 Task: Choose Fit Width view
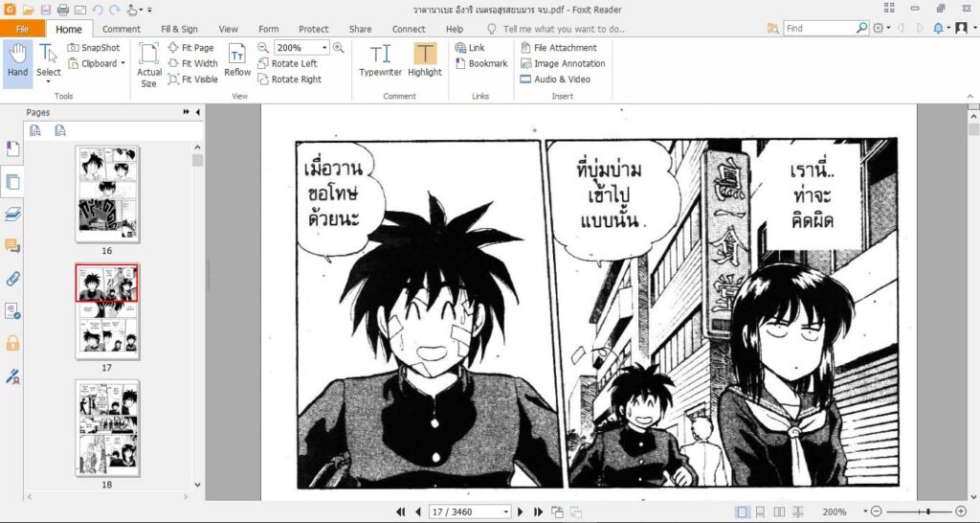click(193, 63)
